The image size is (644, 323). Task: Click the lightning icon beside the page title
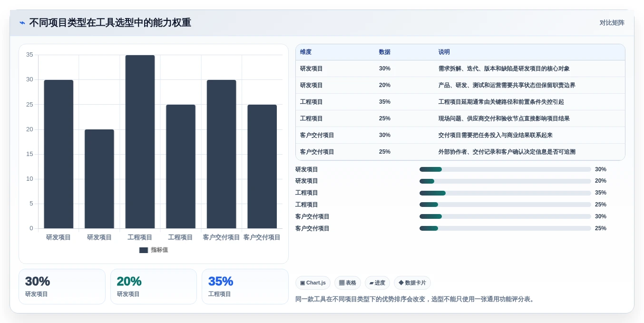coord(22,23)
